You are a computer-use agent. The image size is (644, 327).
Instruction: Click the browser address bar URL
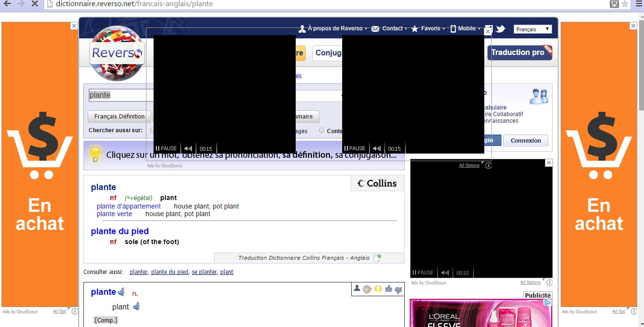[134, 4]
